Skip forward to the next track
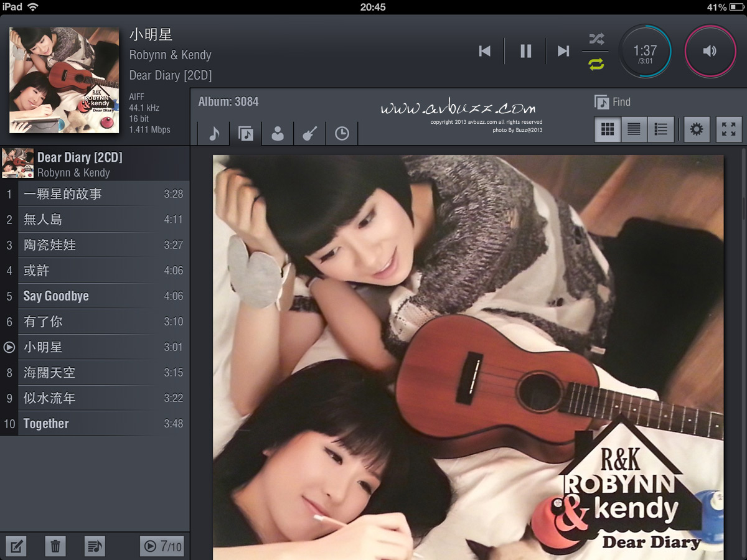Image resolution: width=747 pixels, height=560 pixels. [x=563, y=51]
